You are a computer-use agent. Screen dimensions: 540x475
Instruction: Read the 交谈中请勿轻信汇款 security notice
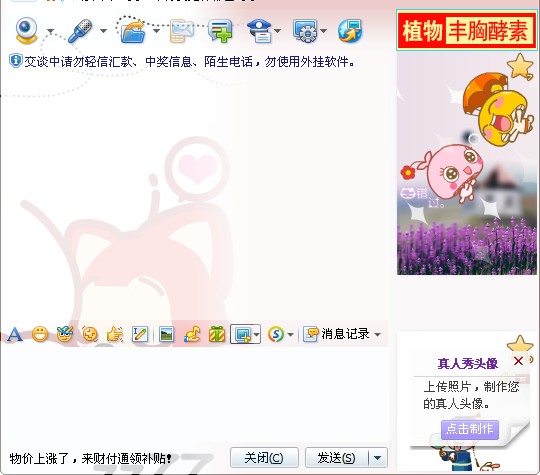point(189,62)
